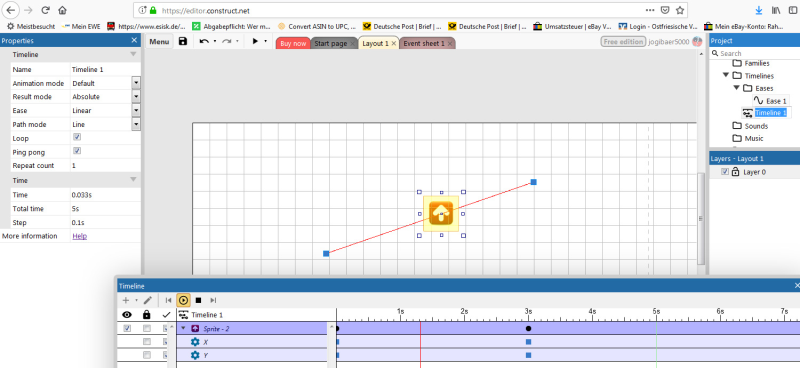The height and width of the screenshot is (368, 800).
Task: Collapse the Time properties section
Action: (x=133, y=180)
